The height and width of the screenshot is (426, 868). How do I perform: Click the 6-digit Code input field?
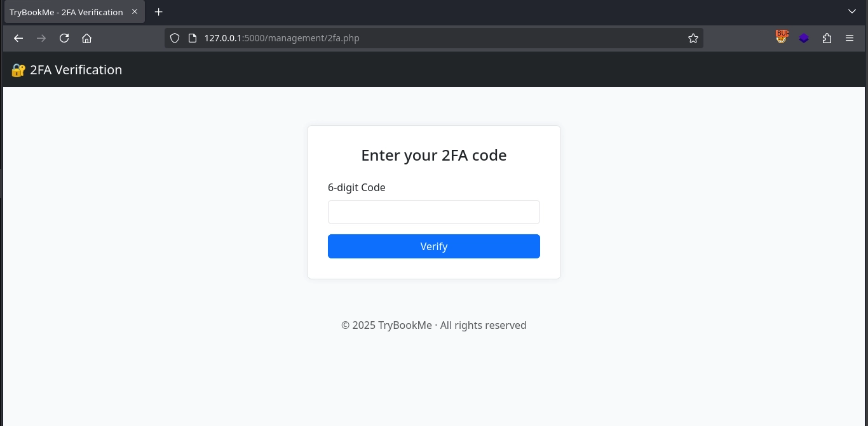pos(434,212)
